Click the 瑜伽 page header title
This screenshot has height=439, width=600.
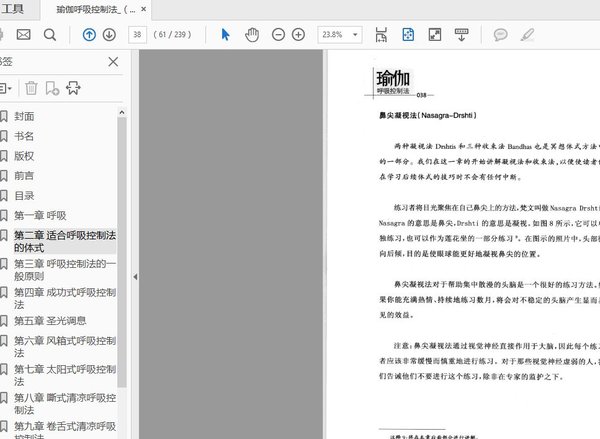click(x=393, y=78)
